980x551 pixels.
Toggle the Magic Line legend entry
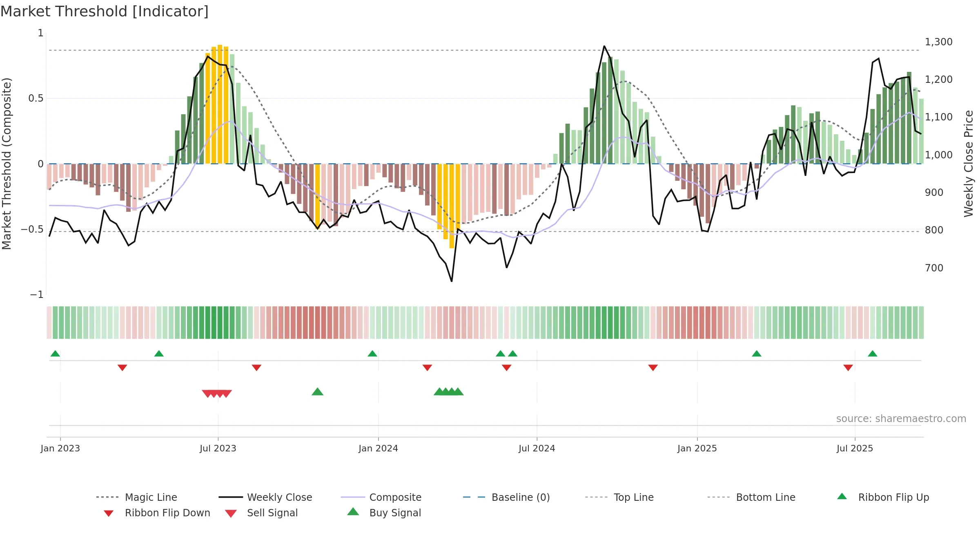(136, 497)
